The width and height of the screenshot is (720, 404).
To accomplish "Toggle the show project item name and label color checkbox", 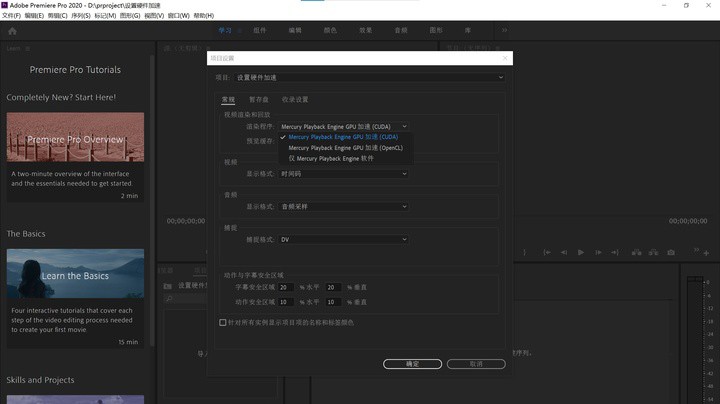I will coord(223,323).
